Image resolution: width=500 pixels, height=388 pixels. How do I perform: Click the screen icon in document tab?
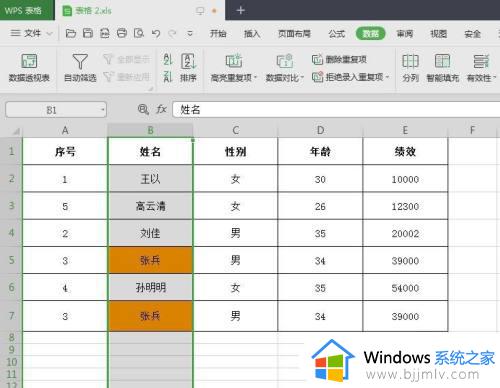tap(200, 11)
